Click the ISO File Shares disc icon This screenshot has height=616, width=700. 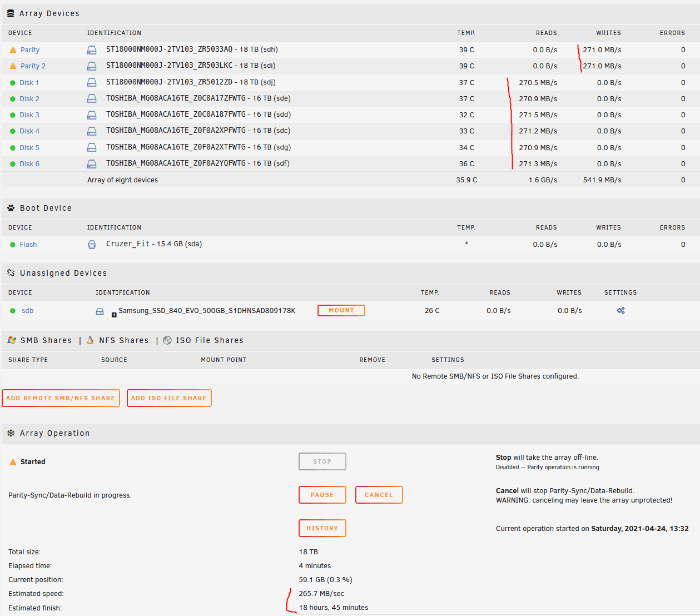[167, 340]
